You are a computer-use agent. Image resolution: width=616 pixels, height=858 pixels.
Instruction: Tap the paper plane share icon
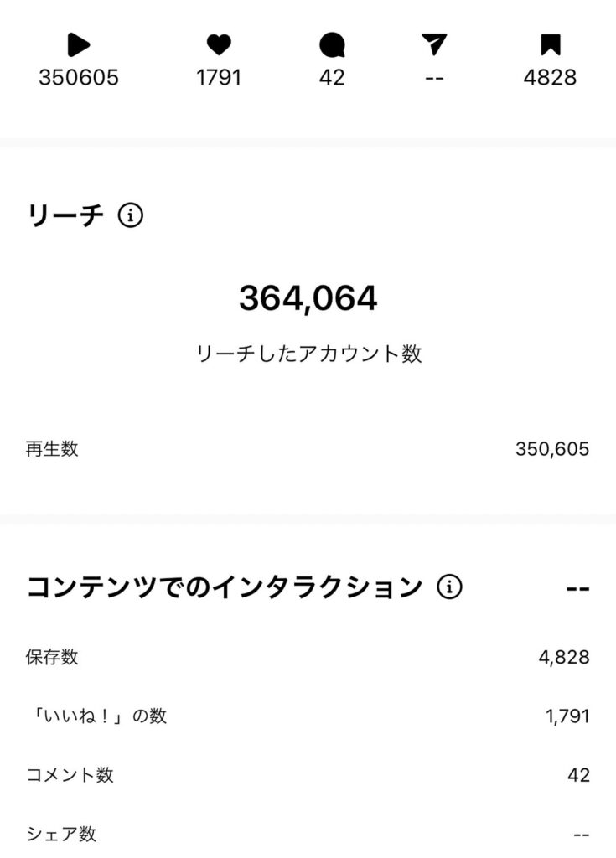(434, 44)
